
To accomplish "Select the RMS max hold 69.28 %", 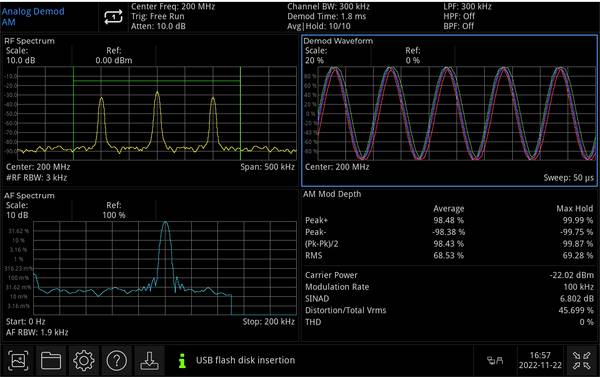I will point(578,256).
